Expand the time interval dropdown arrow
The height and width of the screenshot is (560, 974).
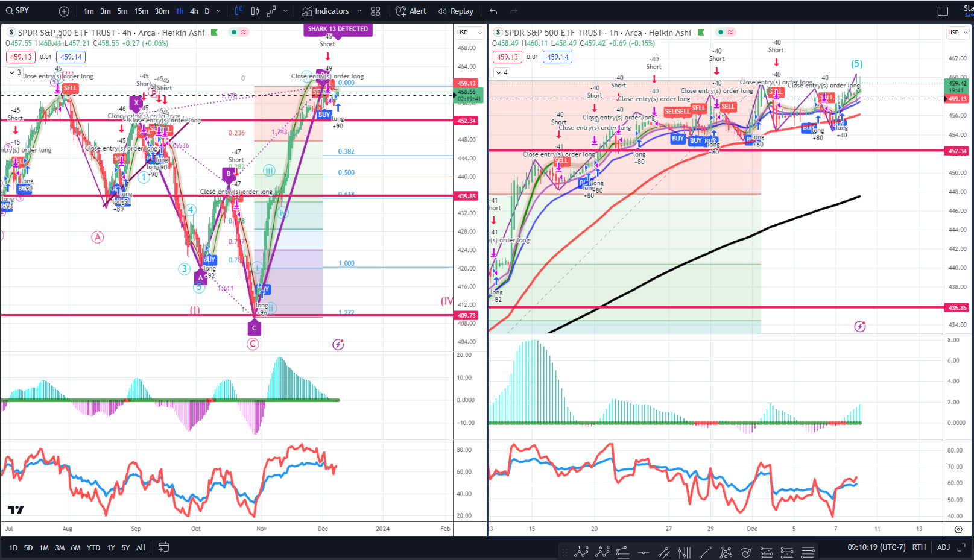point(219,11)
